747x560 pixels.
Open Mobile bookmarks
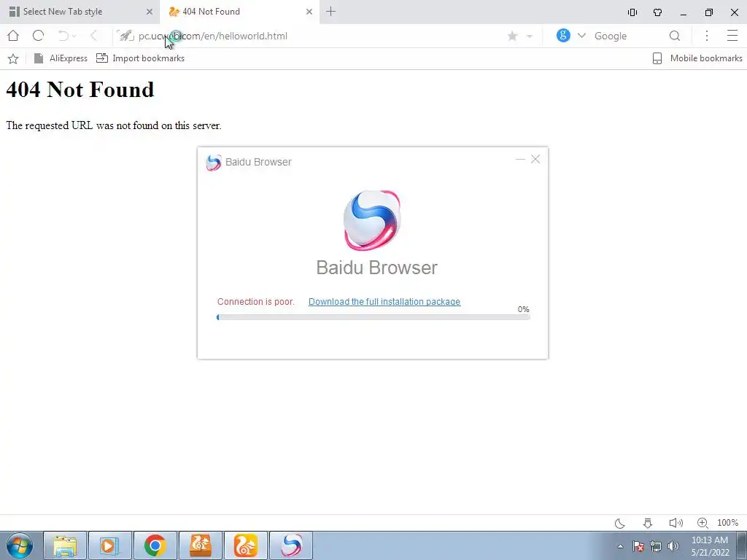click(x=697, y=58)
